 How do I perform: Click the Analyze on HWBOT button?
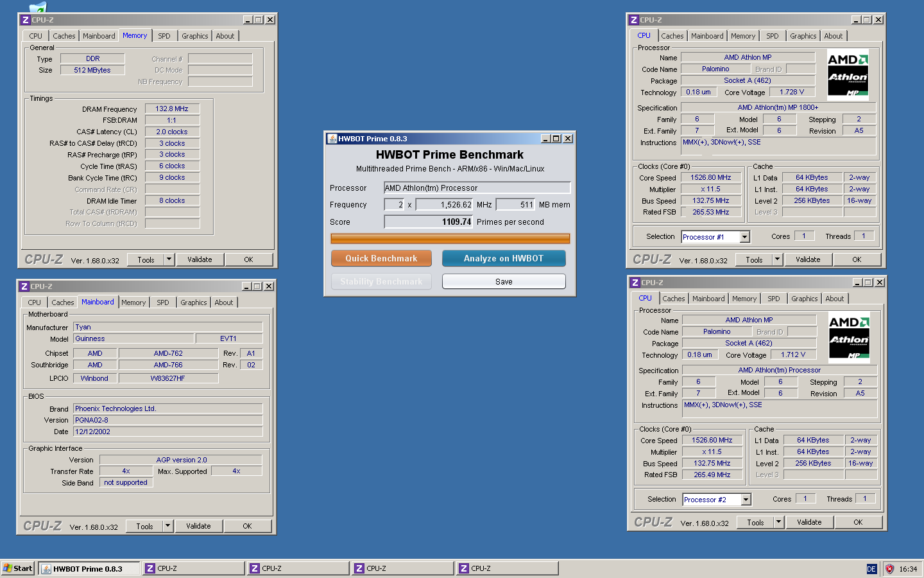pos(504,258)
